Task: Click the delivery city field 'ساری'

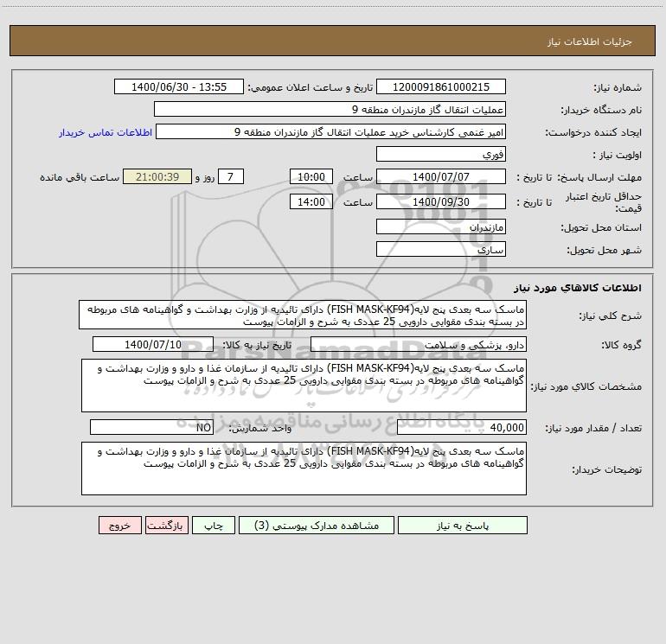Action: tap(441, 249)
